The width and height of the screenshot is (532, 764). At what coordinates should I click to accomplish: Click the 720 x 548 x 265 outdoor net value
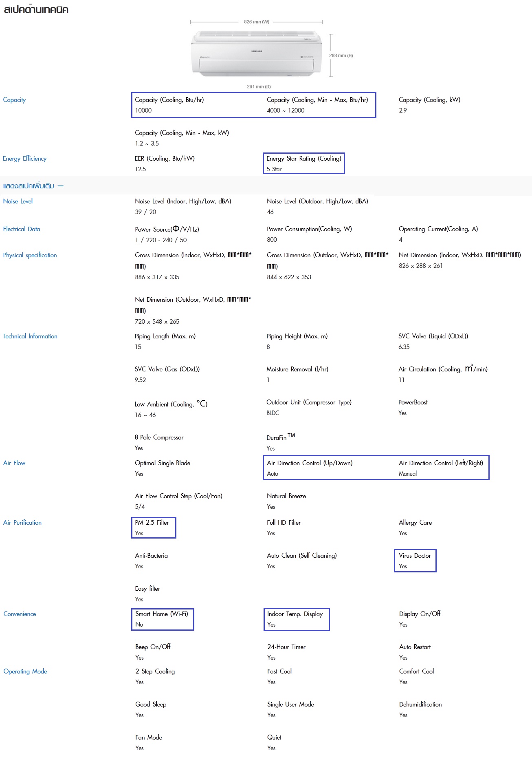(157, 322)
